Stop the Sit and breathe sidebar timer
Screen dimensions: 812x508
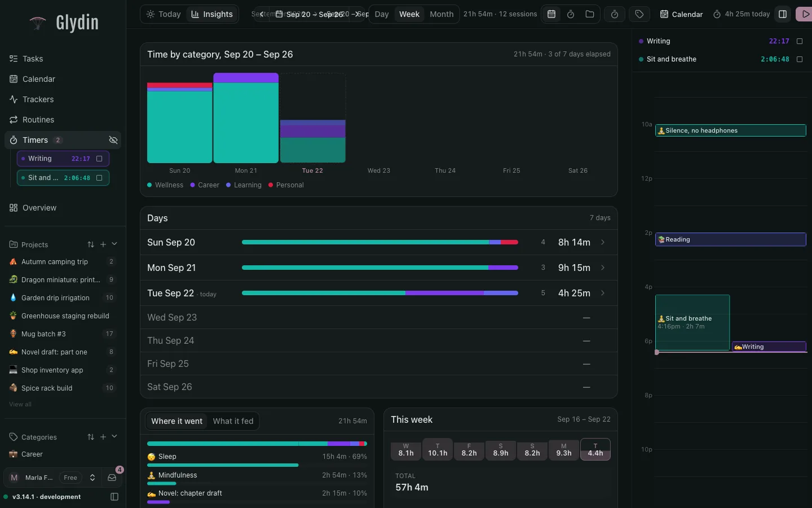tap(99, 178)
